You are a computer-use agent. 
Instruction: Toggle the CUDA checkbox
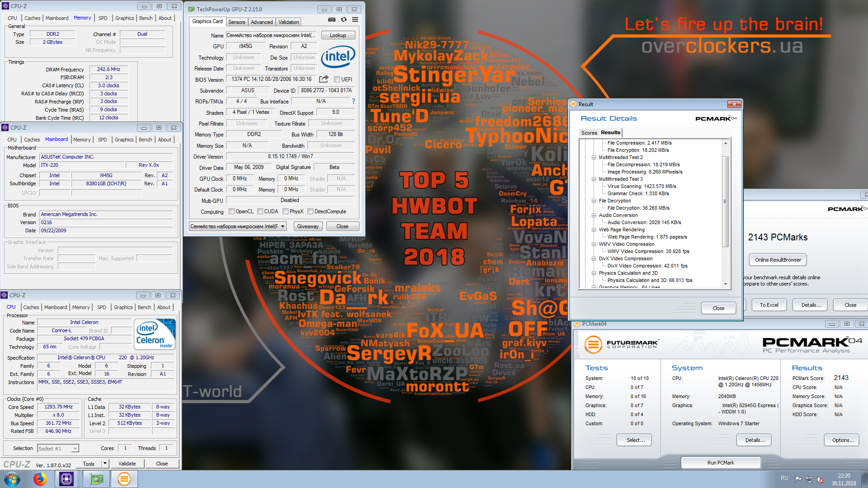point(260,211)
